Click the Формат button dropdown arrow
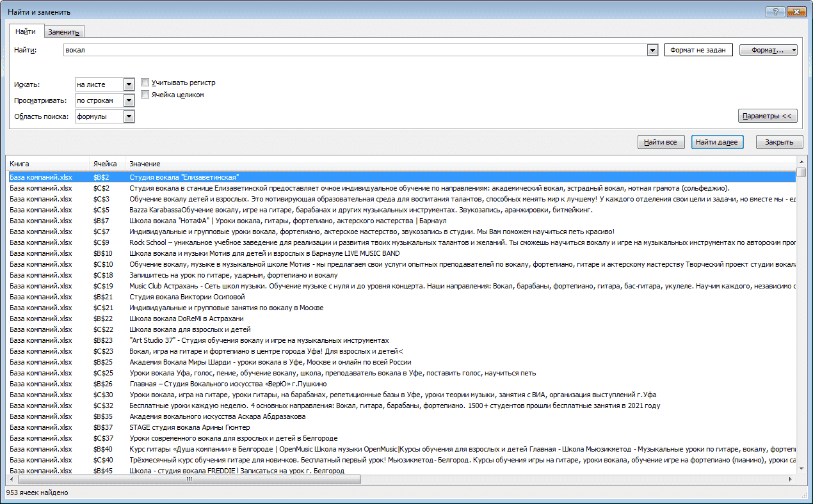This screenshot has width=813, height=504. (794, 51)
